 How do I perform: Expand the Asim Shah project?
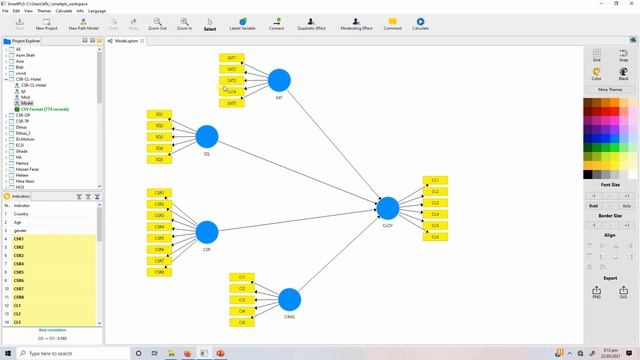click(6, 55)
